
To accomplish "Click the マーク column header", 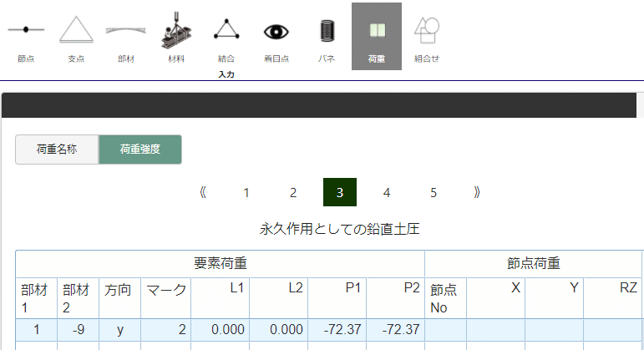I will point(166,298).
